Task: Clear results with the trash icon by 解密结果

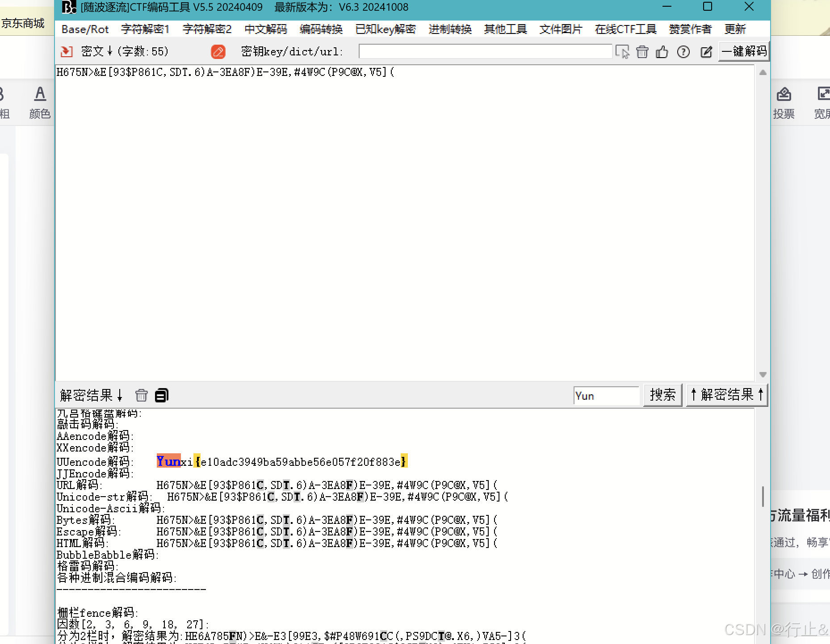Action: [x=142, y=395]
